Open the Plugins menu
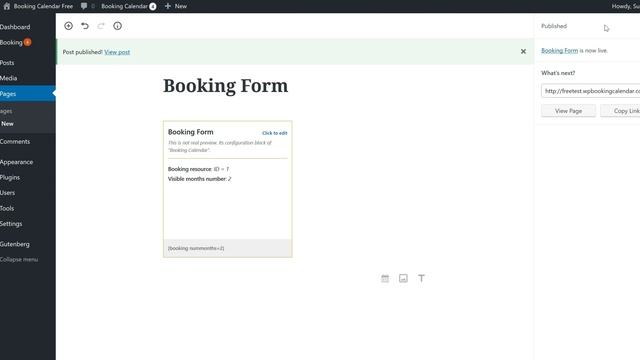The image size is (640, 360). [10, 178]
